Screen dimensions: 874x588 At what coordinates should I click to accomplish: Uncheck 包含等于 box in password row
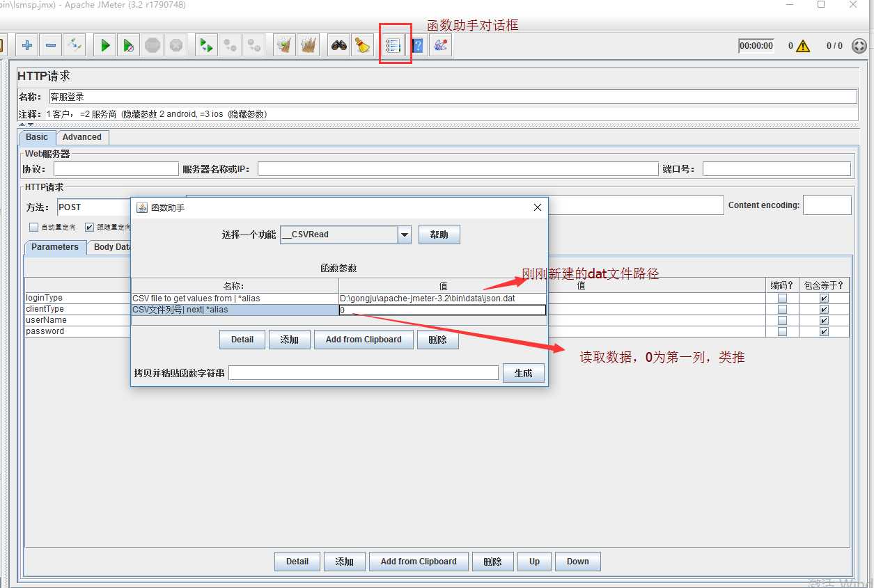[x=824, y=331]
